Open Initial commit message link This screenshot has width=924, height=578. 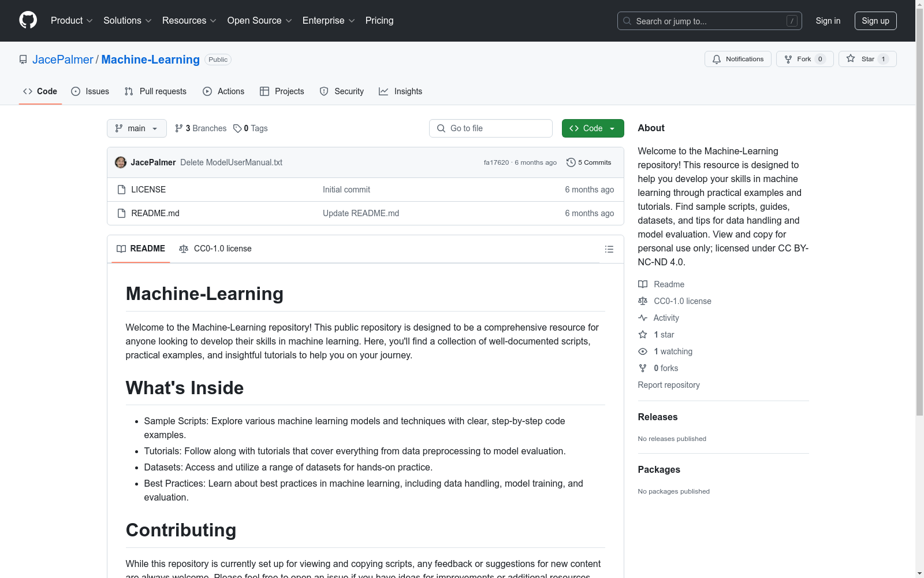(x=346, y=190)
